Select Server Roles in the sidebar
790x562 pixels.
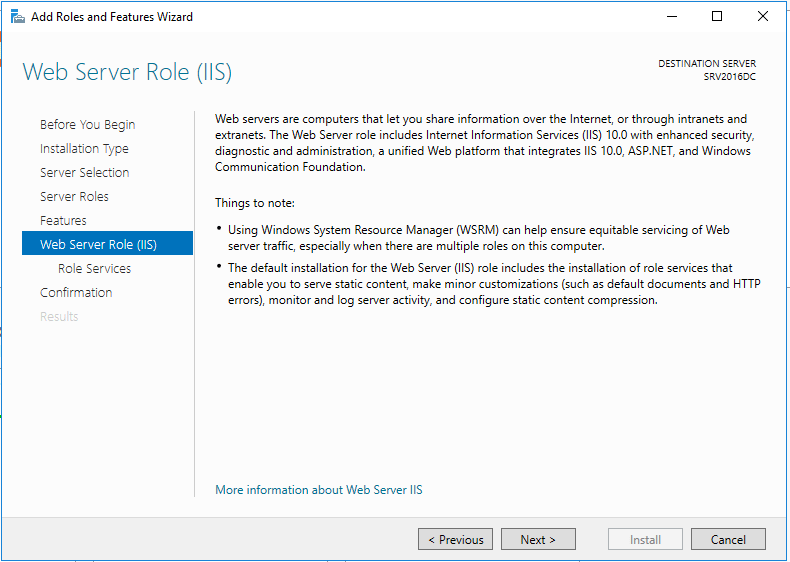74,197
